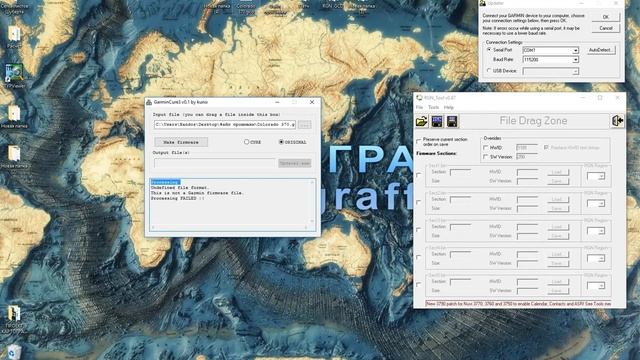Viewport: 640px width, 360px height.
Task: Open the USB Device dropdown
Action: [x=575, y=71]
